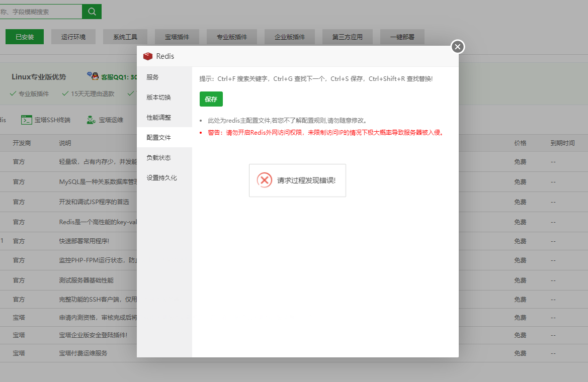588x382 pixels.
Task: Click the 价格 column header
Action: click(x=520, y=143)
